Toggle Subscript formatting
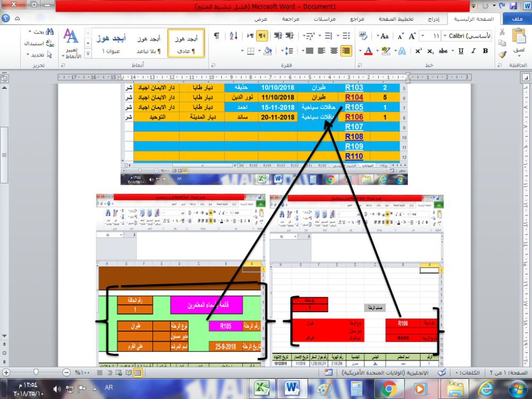The width and height of the screenshot is (532, 399). pos(430,51)
